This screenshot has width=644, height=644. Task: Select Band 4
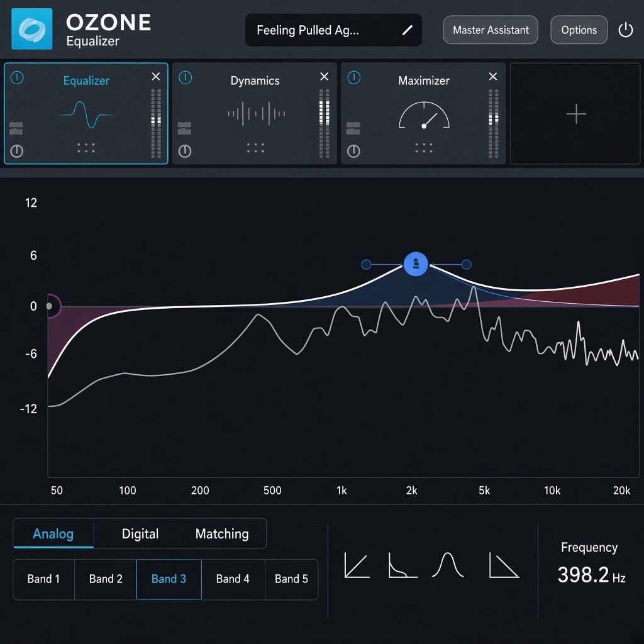[x=233, y=579]
